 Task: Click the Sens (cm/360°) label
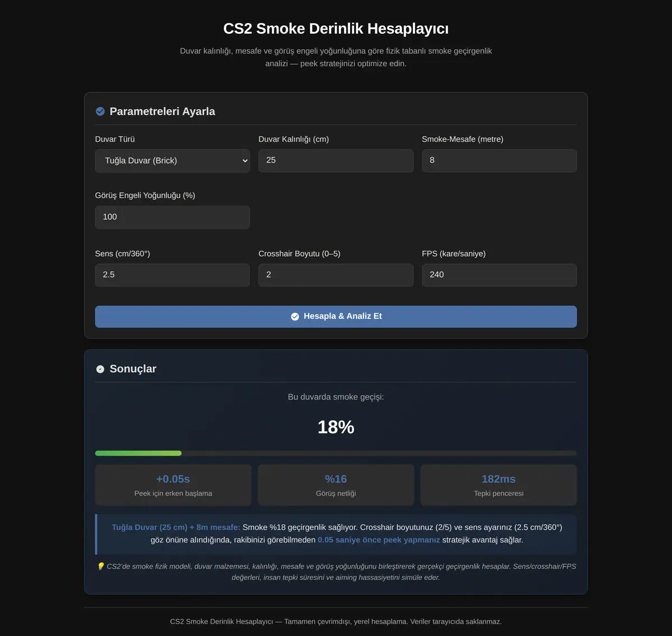click(x=123, y=254)
